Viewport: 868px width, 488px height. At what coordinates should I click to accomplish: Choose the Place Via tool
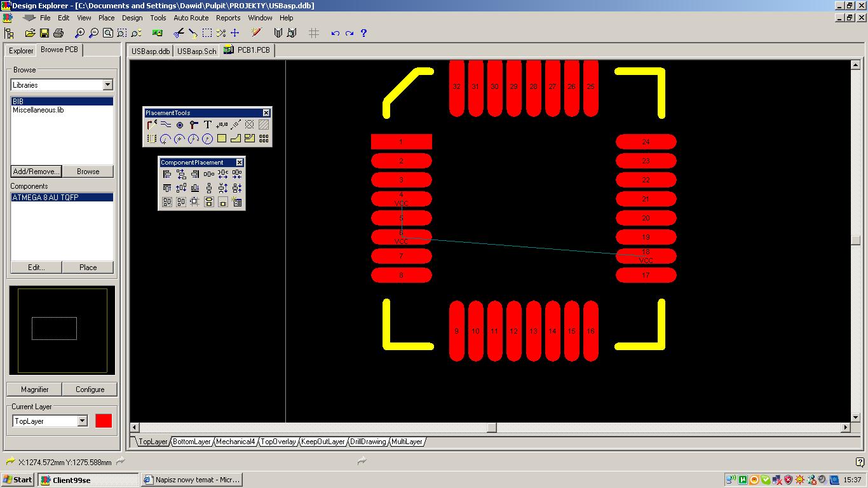tap(194, 125)
